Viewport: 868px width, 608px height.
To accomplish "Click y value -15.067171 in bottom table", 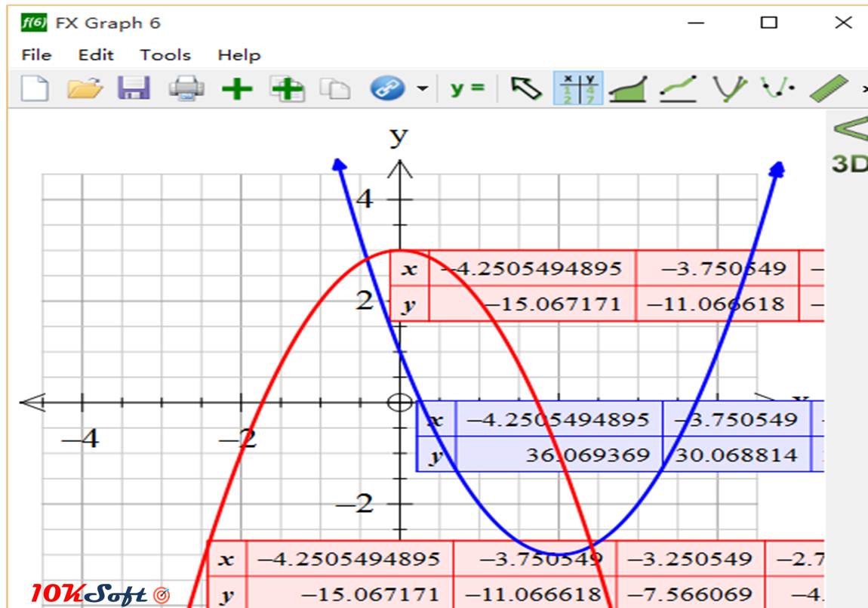I will [x=350, y=594].
